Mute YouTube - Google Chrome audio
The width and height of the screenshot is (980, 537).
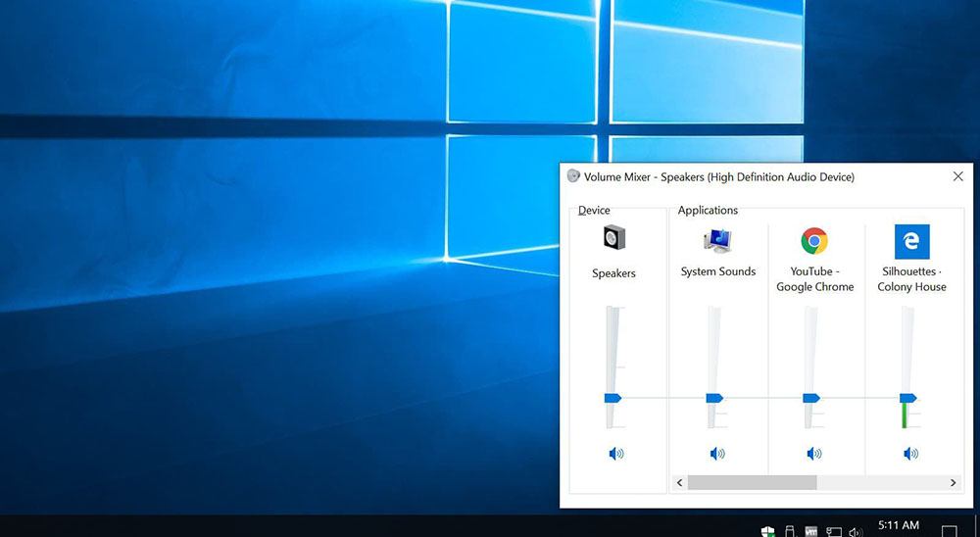pyautogui.click(x=814, y=454)
